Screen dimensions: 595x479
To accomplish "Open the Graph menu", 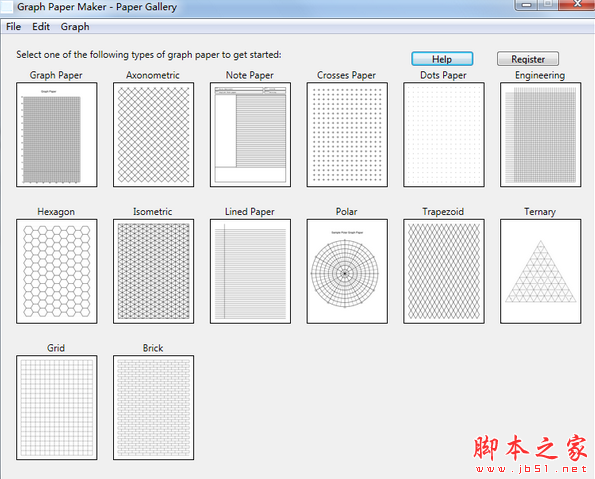I will [x=75, y=27].
